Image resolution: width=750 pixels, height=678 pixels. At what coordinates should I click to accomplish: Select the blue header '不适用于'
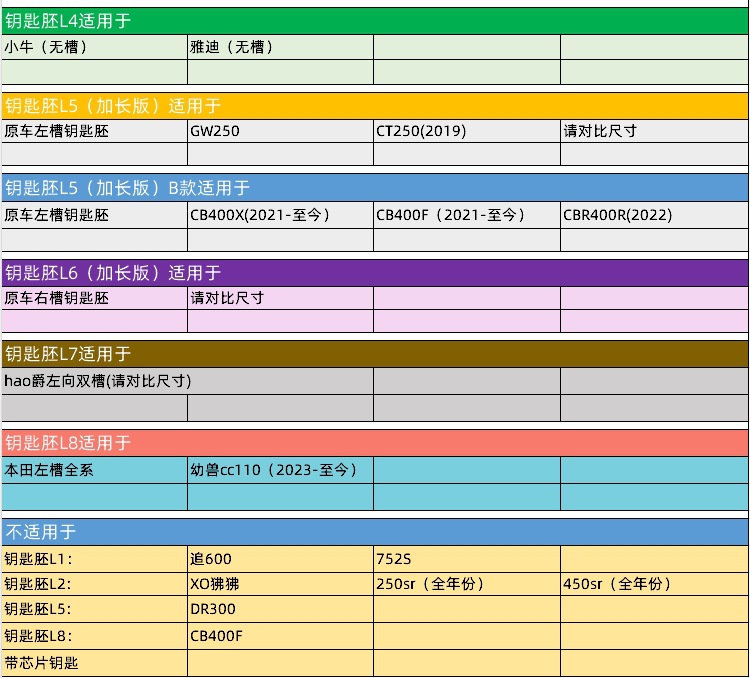[x=375, y=532]
